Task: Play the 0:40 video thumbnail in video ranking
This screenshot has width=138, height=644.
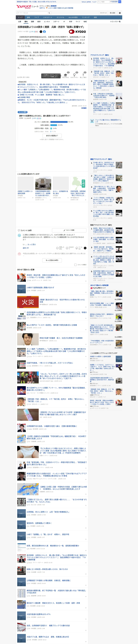Action: coord(119,259)
